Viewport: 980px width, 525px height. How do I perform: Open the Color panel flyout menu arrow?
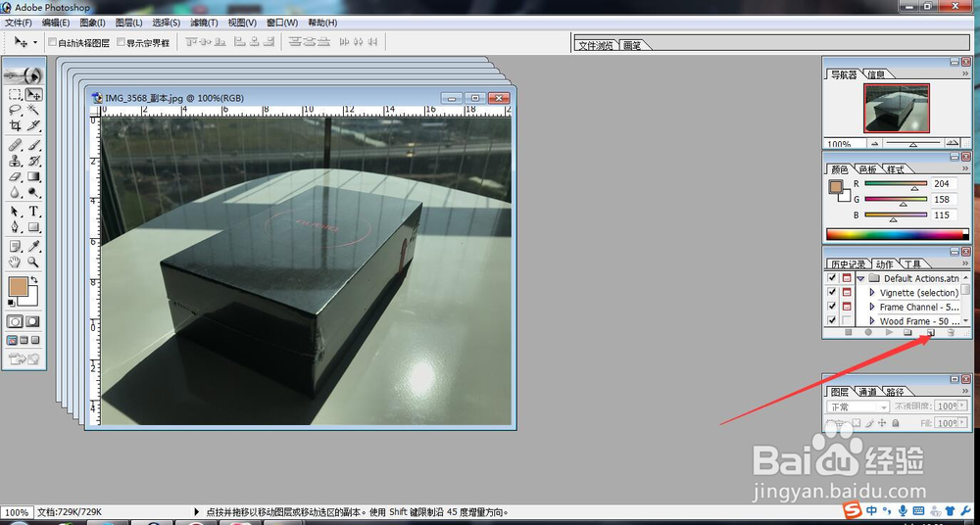point(966,168)
